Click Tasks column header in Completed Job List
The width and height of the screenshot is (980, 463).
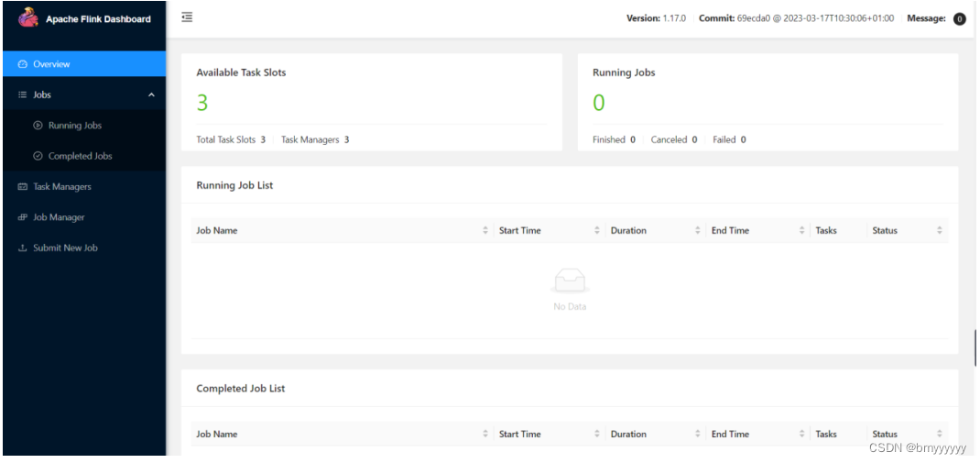pyautogui.click(x=825, y=434)
